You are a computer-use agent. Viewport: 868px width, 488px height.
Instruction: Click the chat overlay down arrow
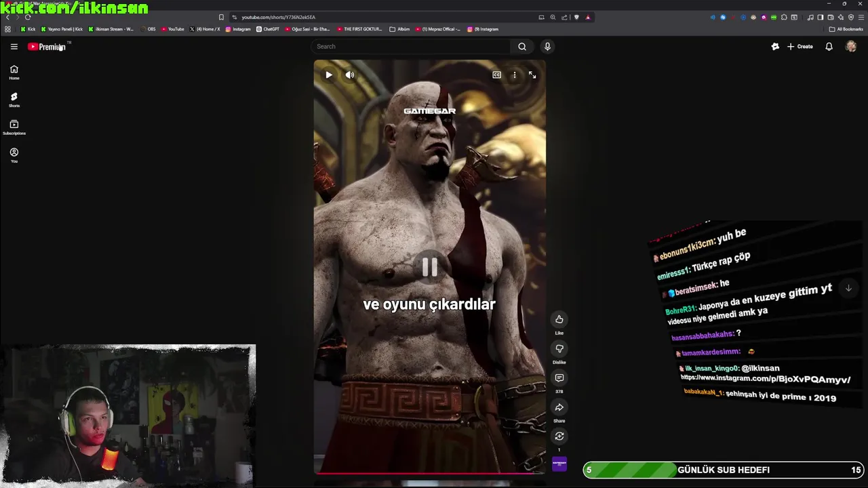point(848,288)
